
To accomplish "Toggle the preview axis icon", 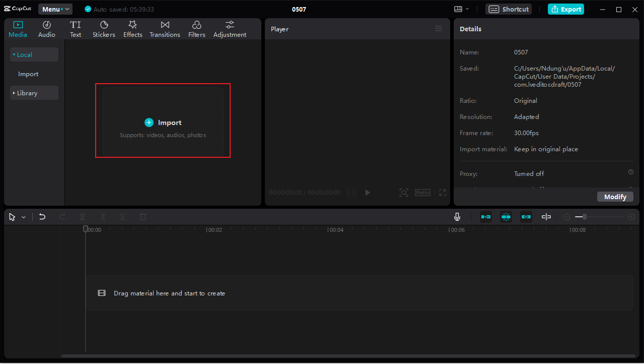I will tap(546, 217).
